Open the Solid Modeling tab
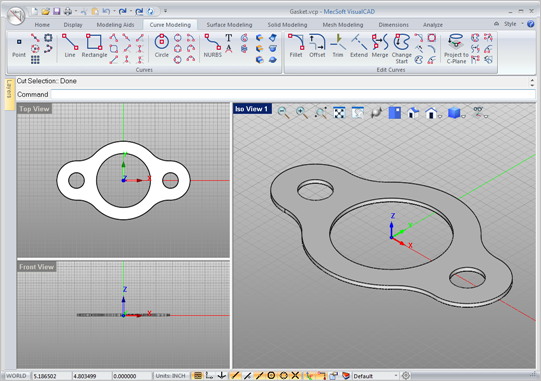This screenshot has height=381, width=541. (x=287, y=25)
